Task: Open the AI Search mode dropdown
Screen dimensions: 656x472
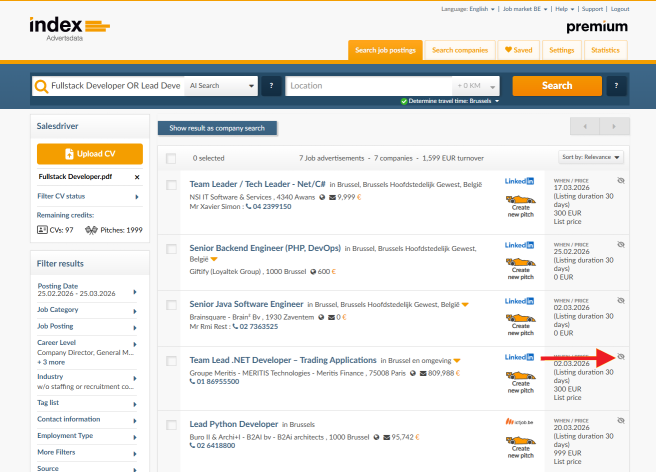Action: point(221,86)
